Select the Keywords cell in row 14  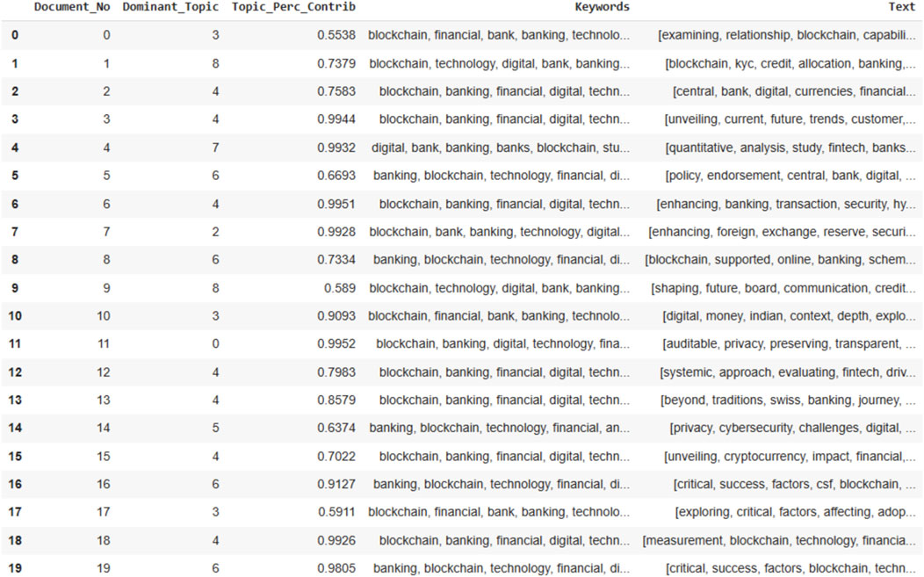coord(499,429)
